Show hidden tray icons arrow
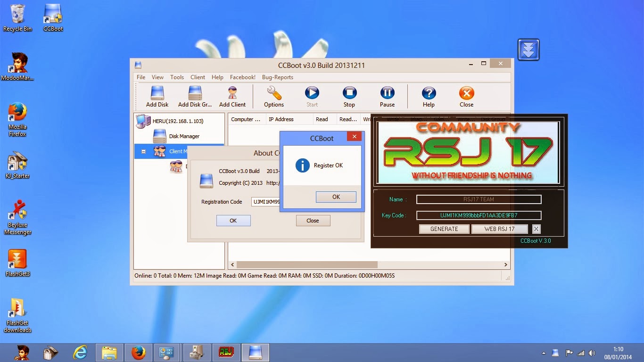 [x=544, y=353]
